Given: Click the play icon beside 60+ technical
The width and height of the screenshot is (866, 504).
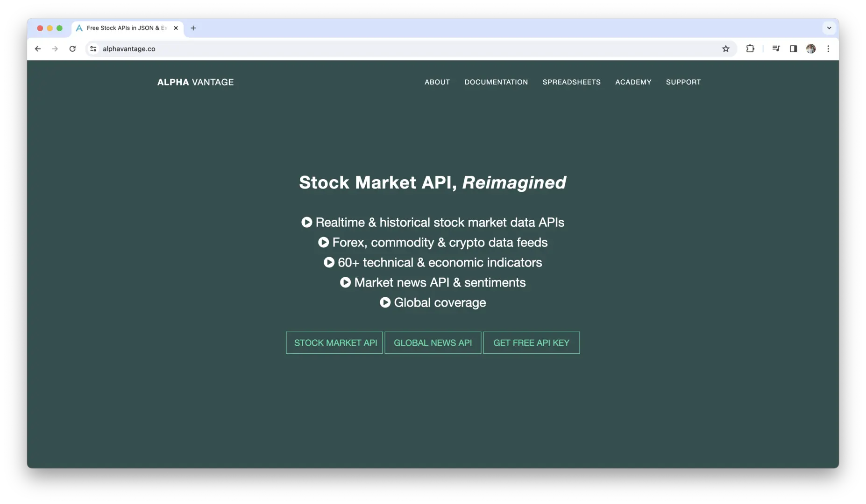Looking at the screenshot, I should click(329, 262).
